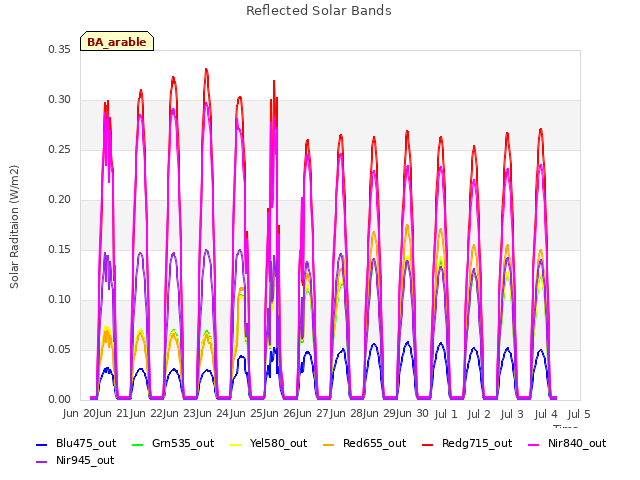Click the Reflected Solar Bands chart title
The image size is (640, 480).
click(319, 11)
